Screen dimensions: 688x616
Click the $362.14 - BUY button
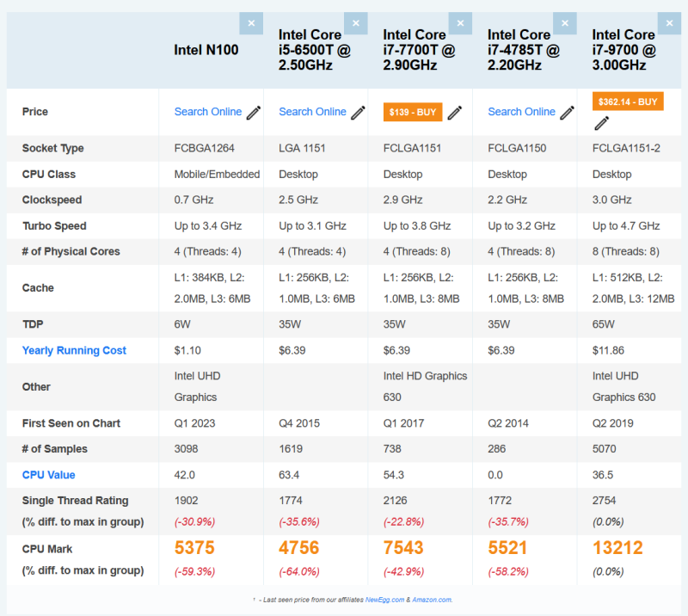click(x=628, y=102)
